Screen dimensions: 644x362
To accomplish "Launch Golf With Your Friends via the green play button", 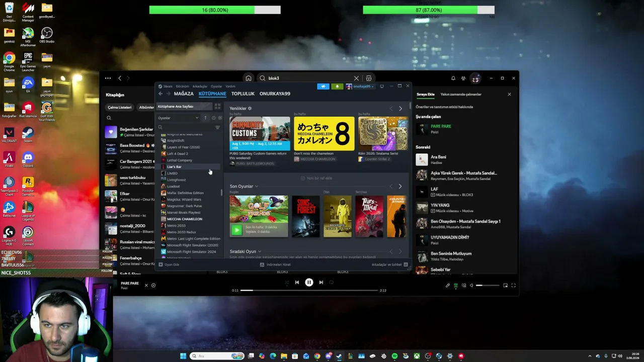I will (x=236, y=230).
